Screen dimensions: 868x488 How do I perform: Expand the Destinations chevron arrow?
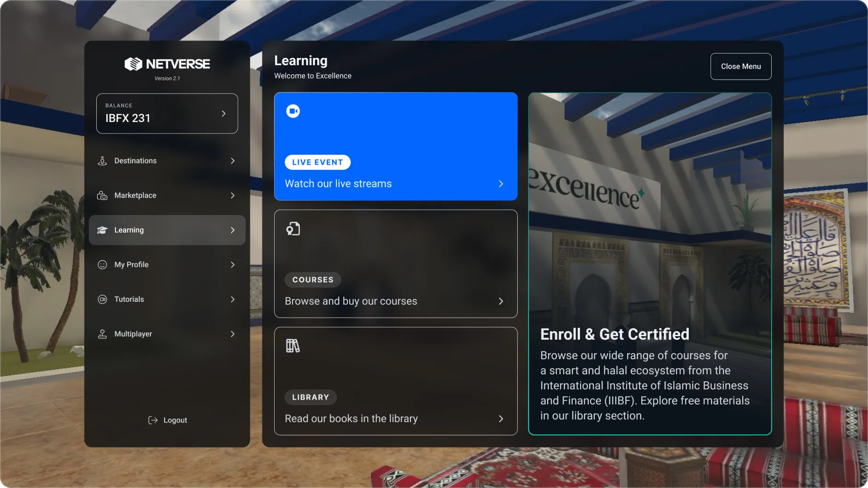point(233,161)
